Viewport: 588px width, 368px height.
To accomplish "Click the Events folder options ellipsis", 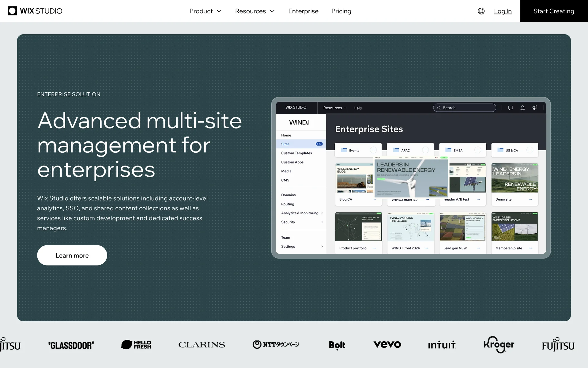I will tap(373, 150).
